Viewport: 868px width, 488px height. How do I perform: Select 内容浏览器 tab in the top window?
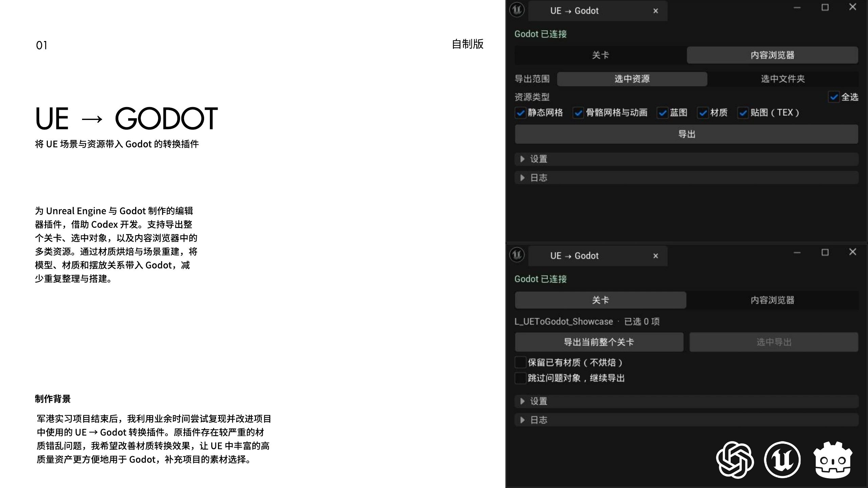(772, 55)
